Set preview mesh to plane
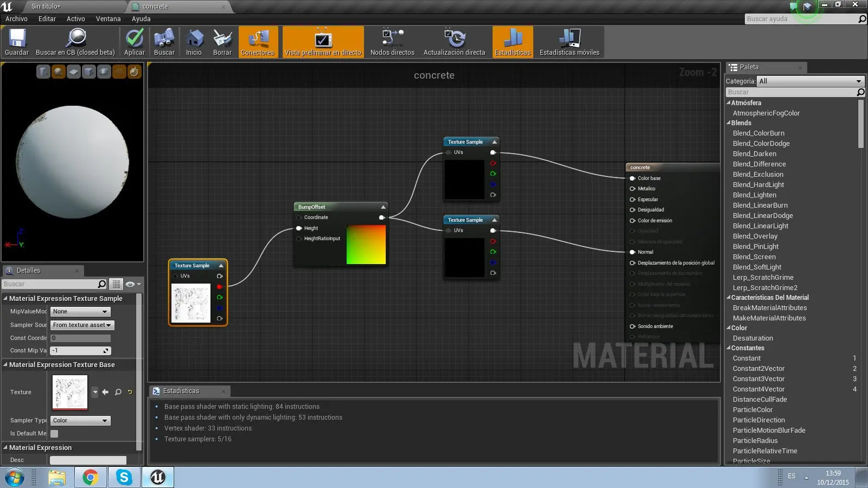 (x=74, y=72)
